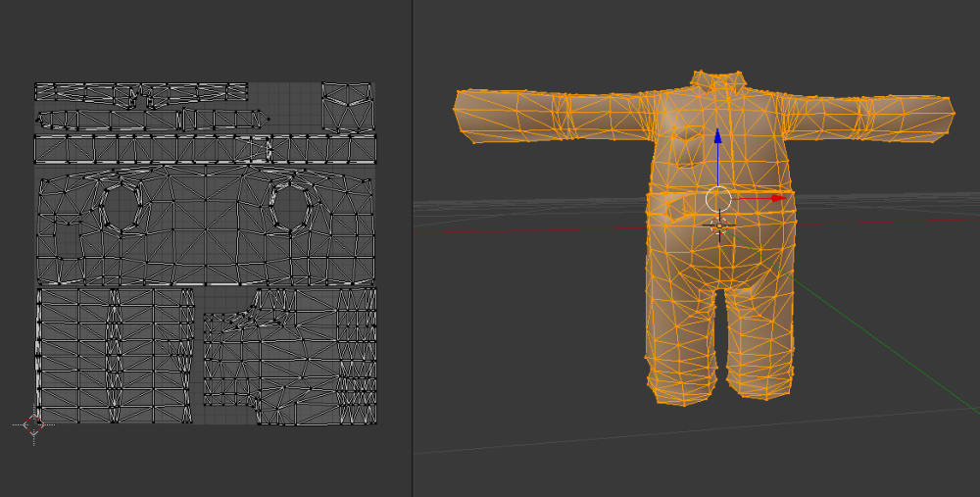Image resolution: width=980 pixels, height=497 pixels.
Task: Click the white circle at the gizmo center
Action: click(x=718, y=199)
